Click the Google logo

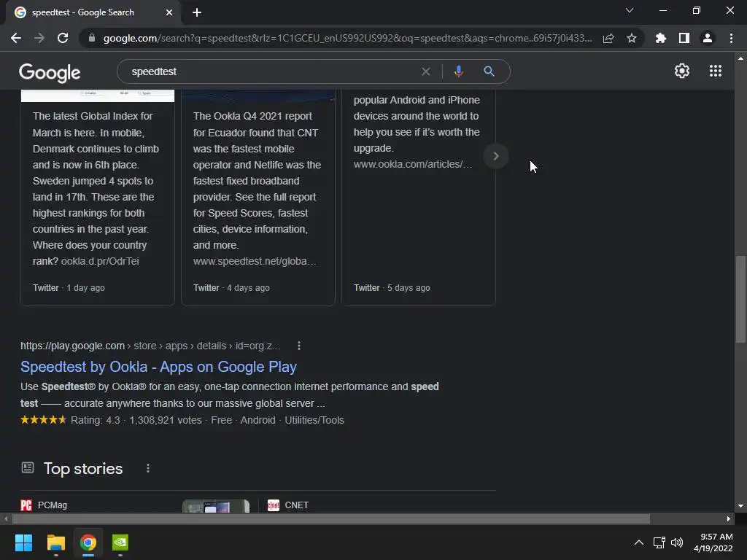click(x=50, y=72)
